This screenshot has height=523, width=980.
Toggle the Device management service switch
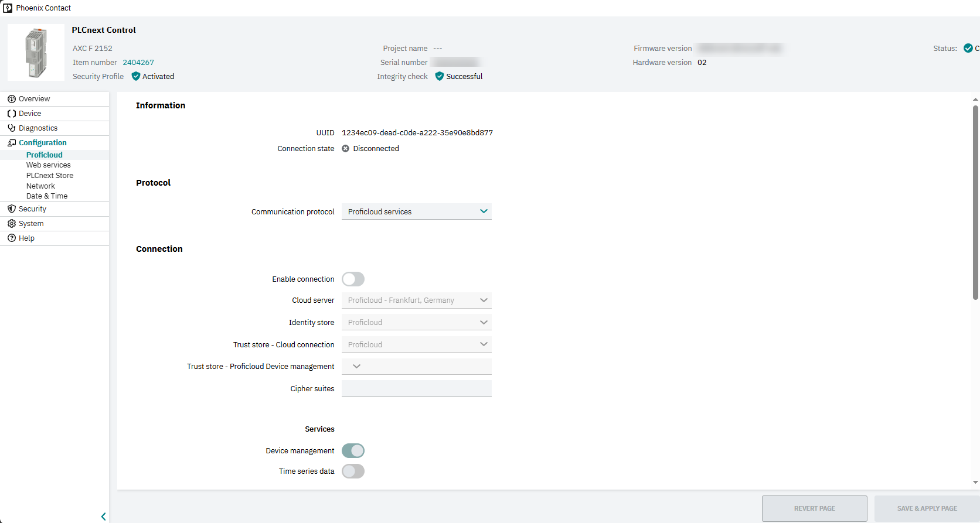[x=353, y=450]
